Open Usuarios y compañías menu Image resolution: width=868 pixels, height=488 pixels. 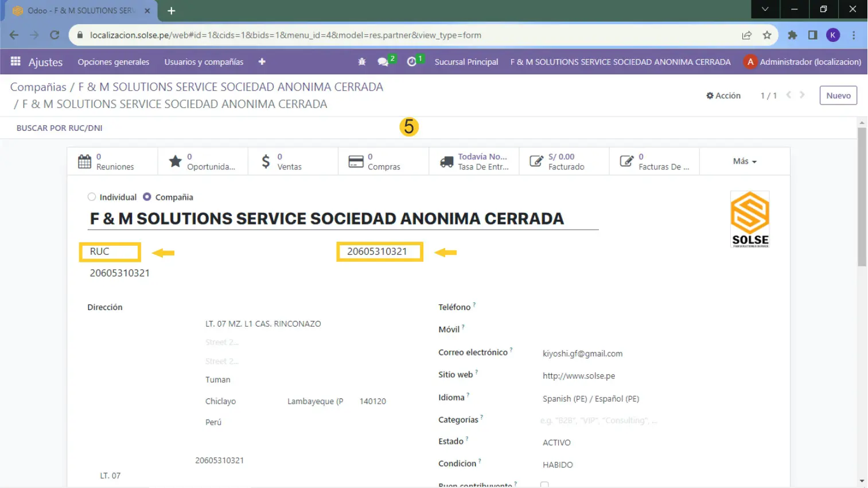click(x=204, y=61)
